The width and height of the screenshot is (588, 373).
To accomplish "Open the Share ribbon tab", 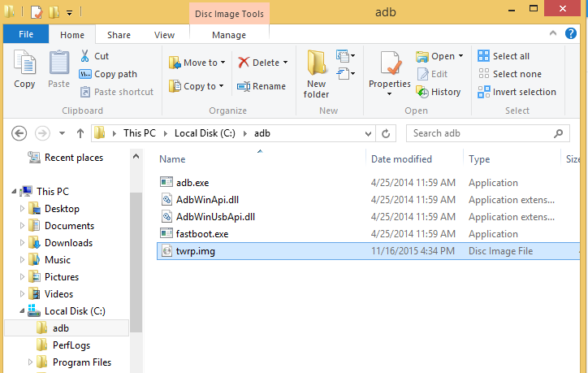I will (x=119, y=35).
